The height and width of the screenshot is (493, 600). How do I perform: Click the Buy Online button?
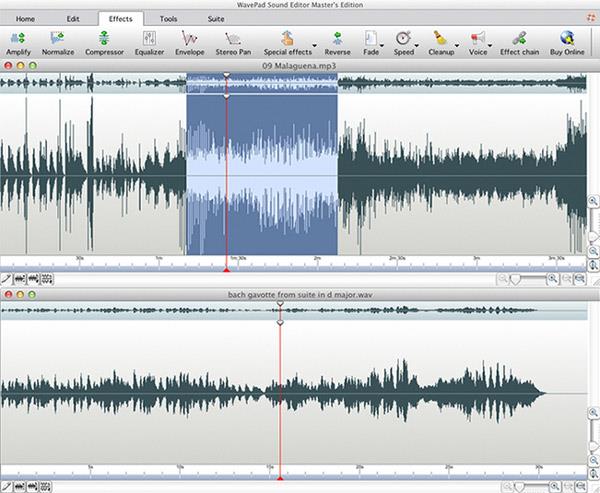(567, 44)
